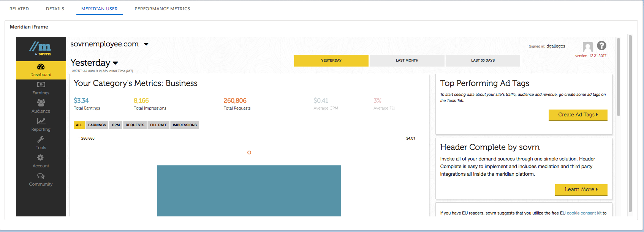Expand the sovrnemployee.com site dropdown arrow
Image resolution: width=644 pixels, height=232 pixels.
pyautogui.click(x=146, y=44)
